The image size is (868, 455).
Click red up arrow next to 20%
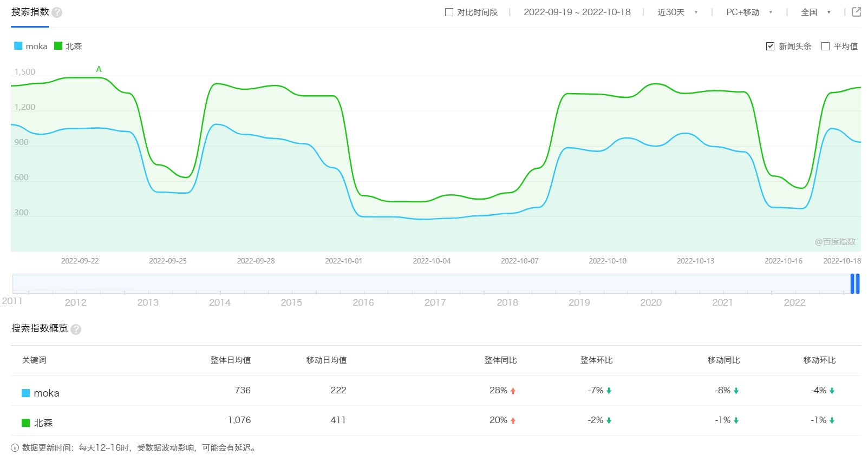[513, 421]
